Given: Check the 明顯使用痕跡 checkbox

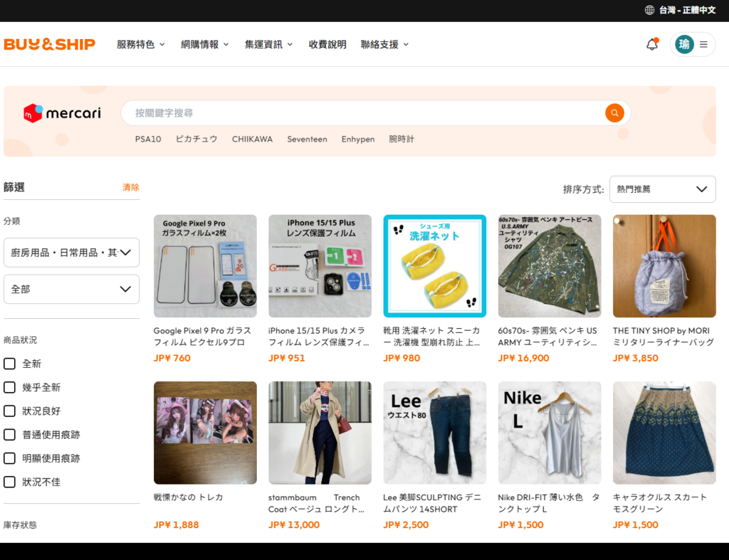Looking at the screenshot, I should [x=9, y=458].
